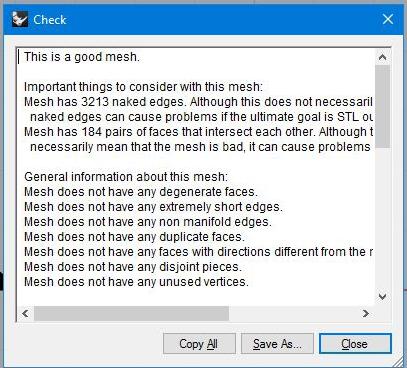Copy all mesh check text
407x368 pixels.
(x=199, y=344)
